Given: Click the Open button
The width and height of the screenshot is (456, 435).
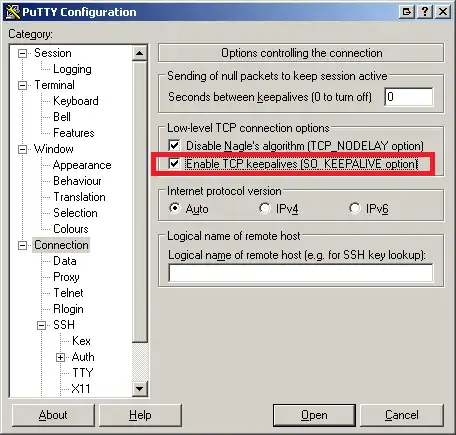Looking at the screenshot, I should click(x=314, y=415).
